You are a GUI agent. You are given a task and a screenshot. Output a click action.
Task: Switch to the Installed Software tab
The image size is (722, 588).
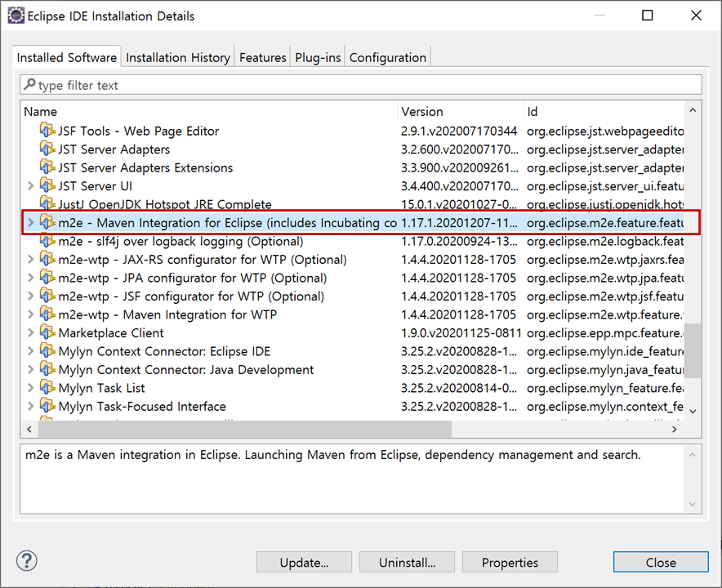click(x=67, y=57)
